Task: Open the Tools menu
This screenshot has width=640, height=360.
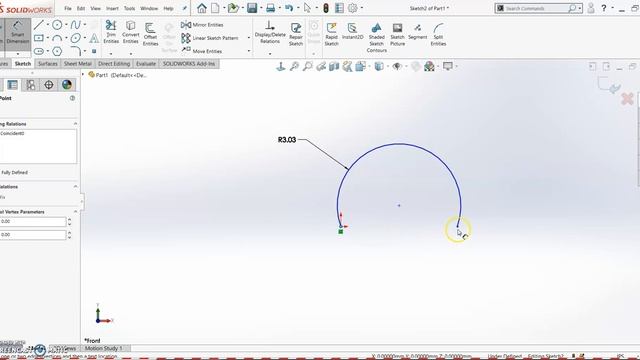Action: tap(129, 8)
